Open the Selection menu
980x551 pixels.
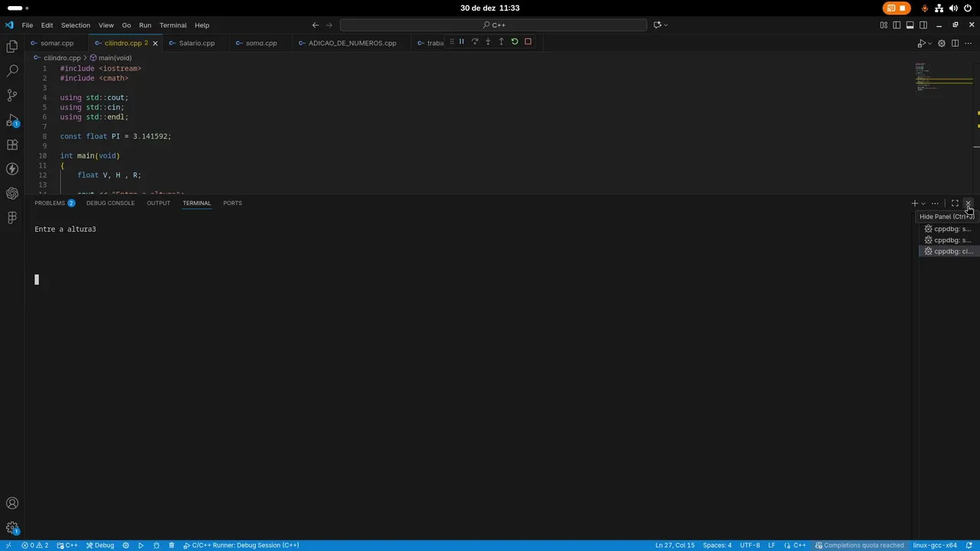(x=75, y=25)
